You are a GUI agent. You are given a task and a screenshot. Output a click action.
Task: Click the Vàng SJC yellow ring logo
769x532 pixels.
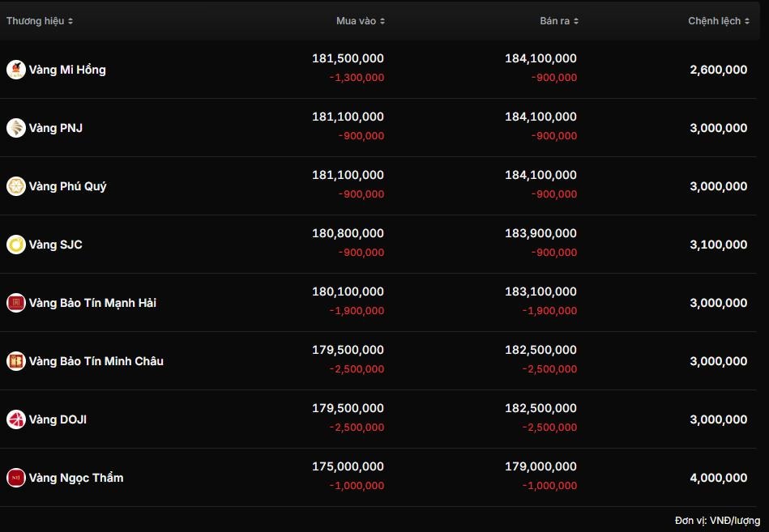point(16,245)
